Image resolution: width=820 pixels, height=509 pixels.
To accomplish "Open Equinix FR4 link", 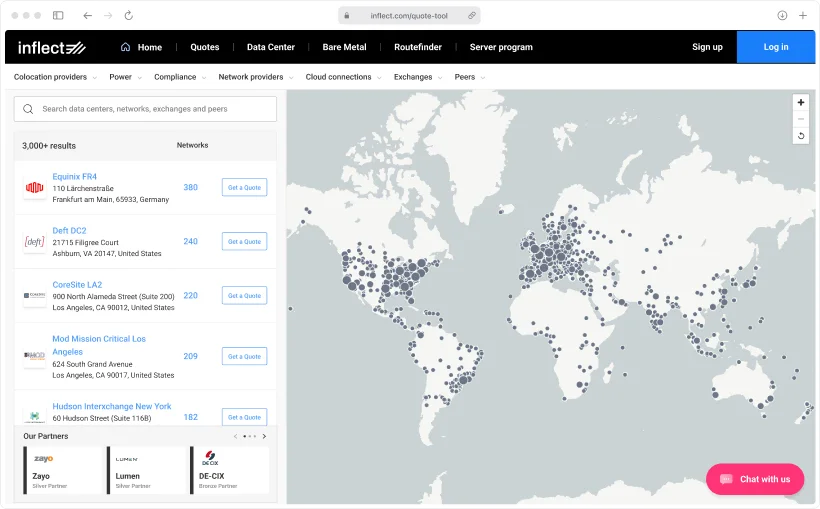I will (74, 177).
